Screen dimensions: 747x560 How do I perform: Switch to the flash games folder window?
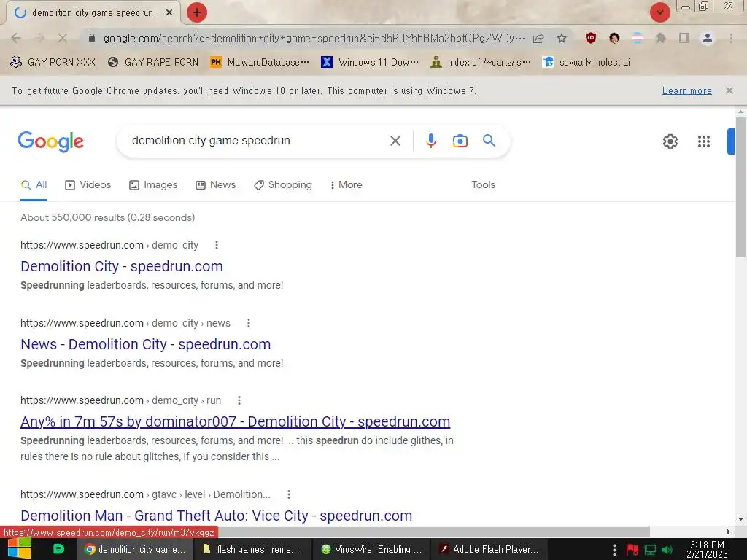(x=253, y=549)
